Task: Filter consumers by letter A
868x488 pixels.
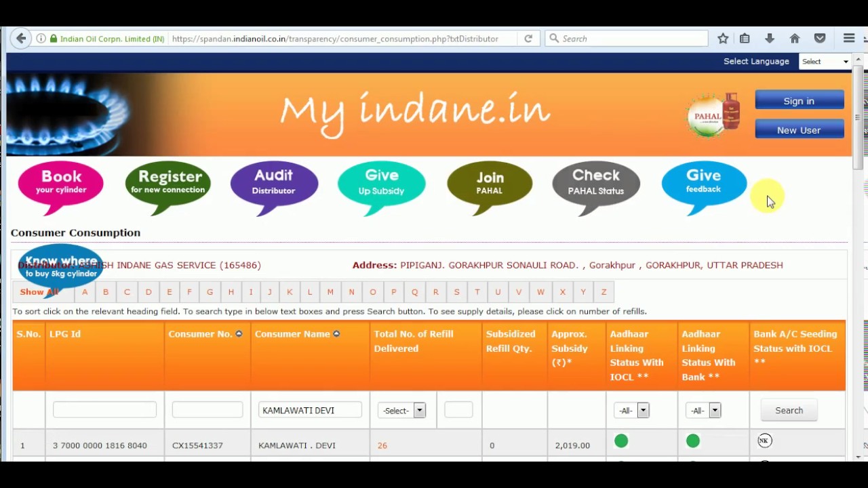Action: (85, 292)
